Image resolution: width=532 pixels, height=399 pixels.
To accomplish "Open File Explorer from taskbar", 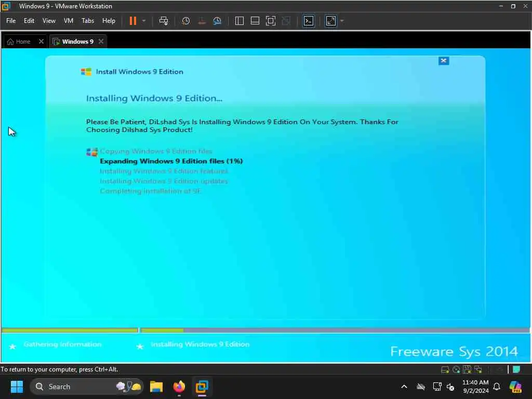I will [156, 387].
